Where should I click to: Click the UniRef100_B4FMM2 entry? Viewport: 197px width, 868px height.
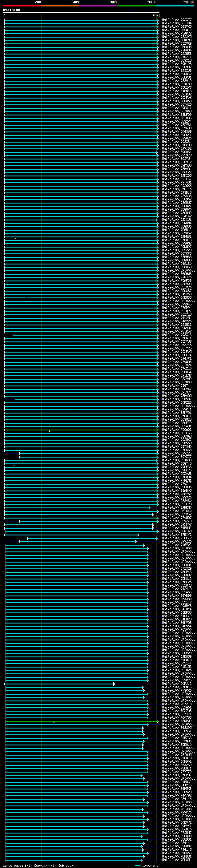coord(177,528)
